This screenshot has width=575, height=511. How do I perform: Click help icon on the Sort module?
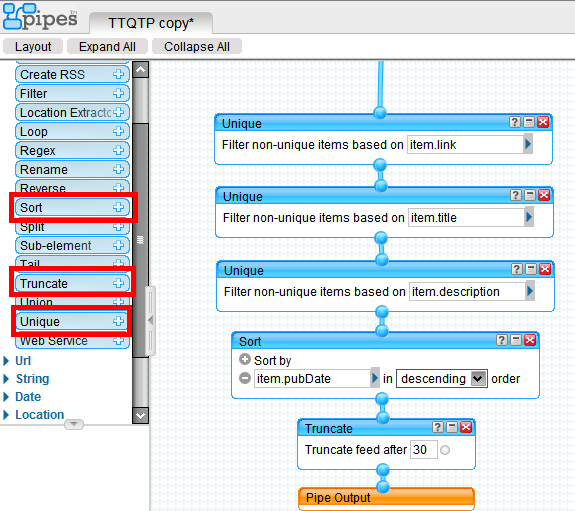coord(502,340)
